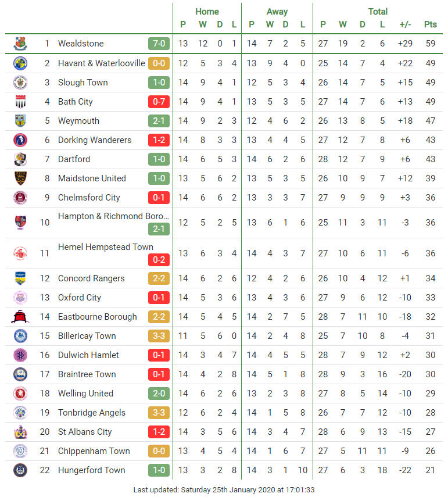The height and width of the screenshot is (497, 448).
Task: Click the Concord Rangers club badge
Action: coord(20,278)
